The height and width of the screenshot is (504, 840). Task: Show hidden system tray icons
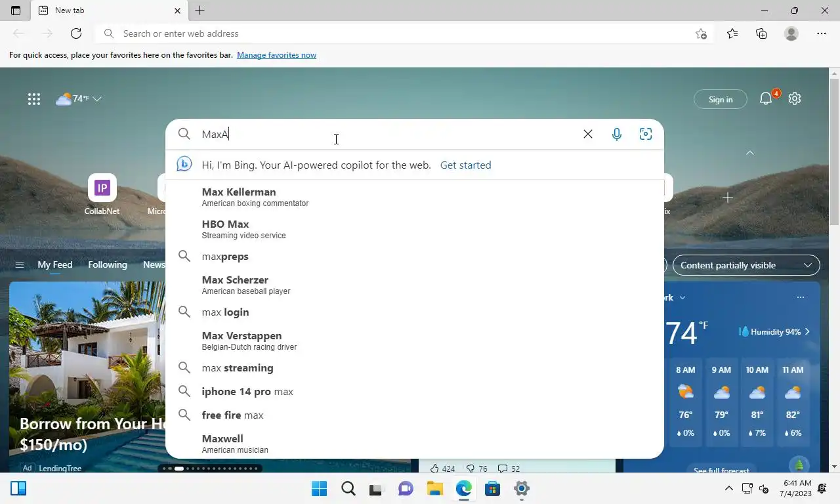pyautogui.click(x=728, y=488)
